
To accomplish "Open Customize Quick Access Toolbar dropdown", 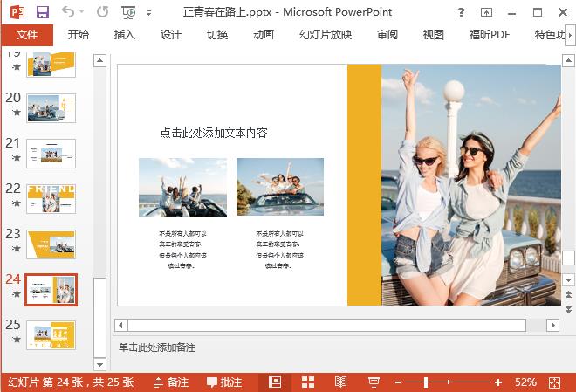I will 148,12.
